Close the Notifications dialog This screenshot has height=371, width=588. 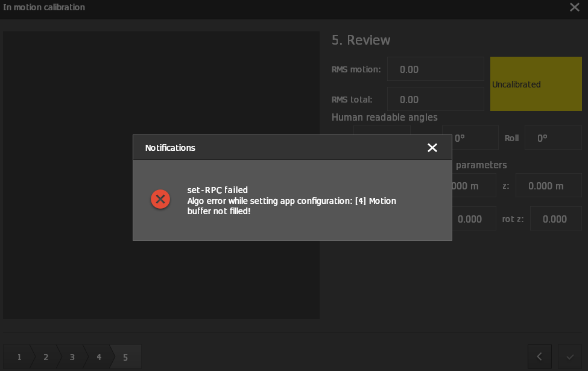pos(432,148)
